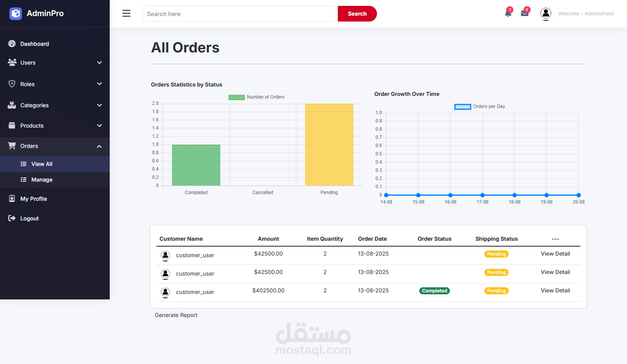Click the Orders Statistics by Status title
The image size is (627, 364).
pyautogui.click(x=187, y=85)
